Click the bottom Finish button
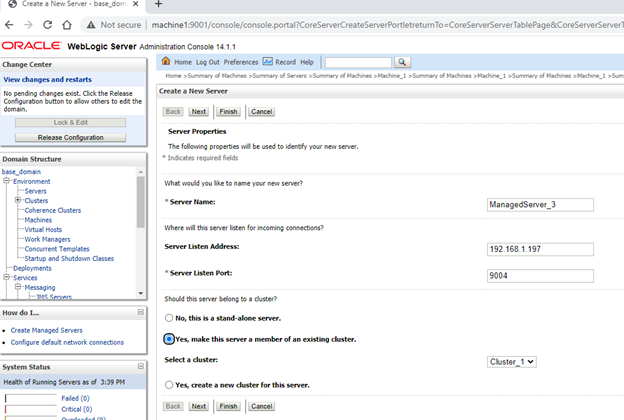Viewport: 624px width, 420px height. click(x=228, y=406)
